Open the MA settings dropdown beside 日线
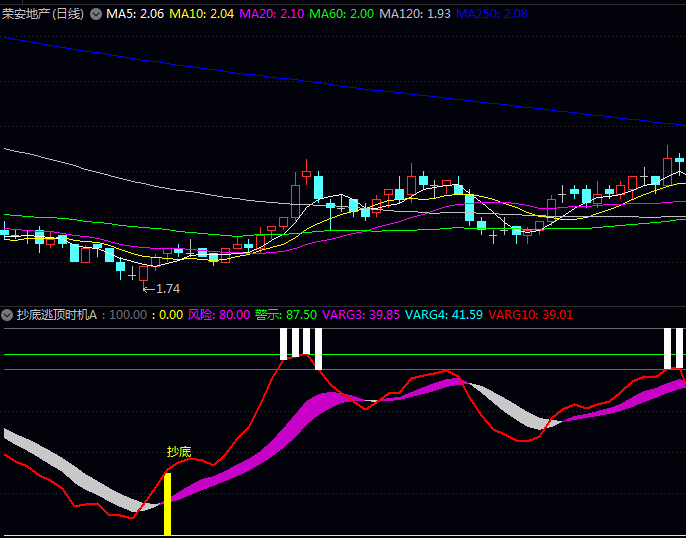This screenshot has height=538, width=686. (96, 14)
